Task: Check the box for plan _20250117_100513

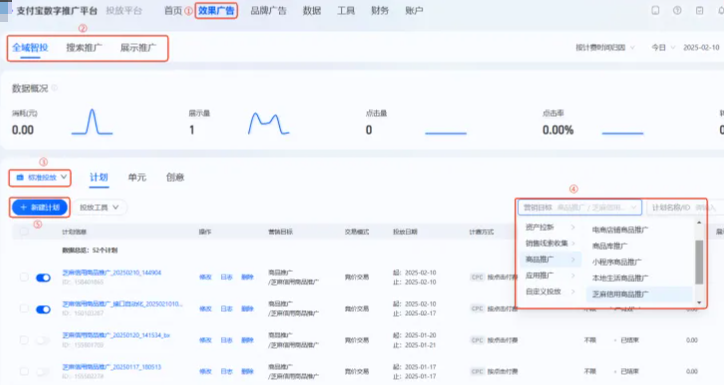Action: 24,371
